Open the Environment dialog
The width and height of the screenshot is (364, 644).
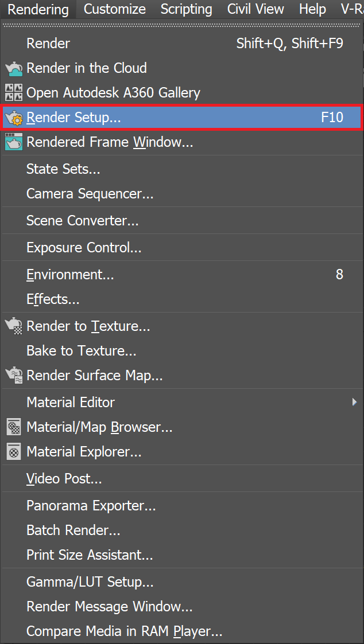69,274
